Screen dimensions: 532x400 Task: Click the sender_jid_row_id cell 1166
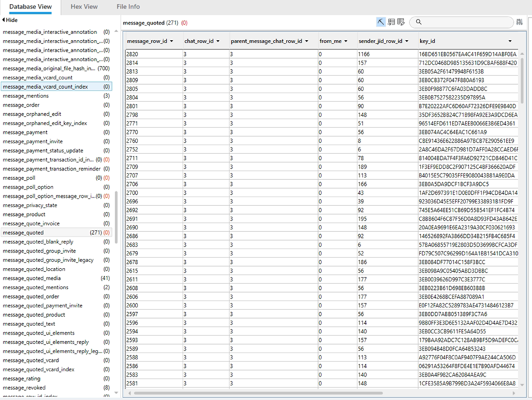click(387, 54)
